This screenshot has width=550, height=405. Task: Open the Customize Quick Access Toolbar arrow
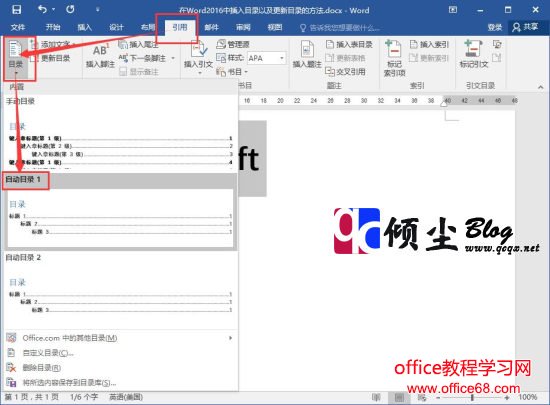tap(98, 9)
